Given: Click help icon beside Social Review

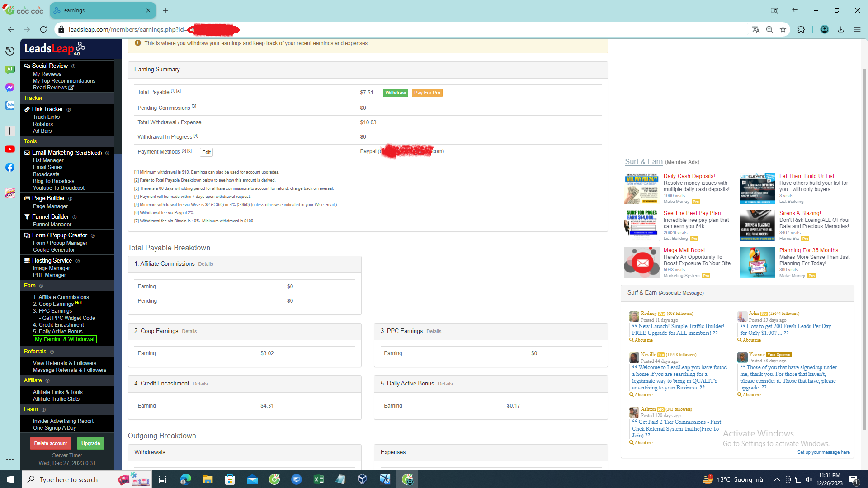Looking at the screenshot, I should point(73,66).
